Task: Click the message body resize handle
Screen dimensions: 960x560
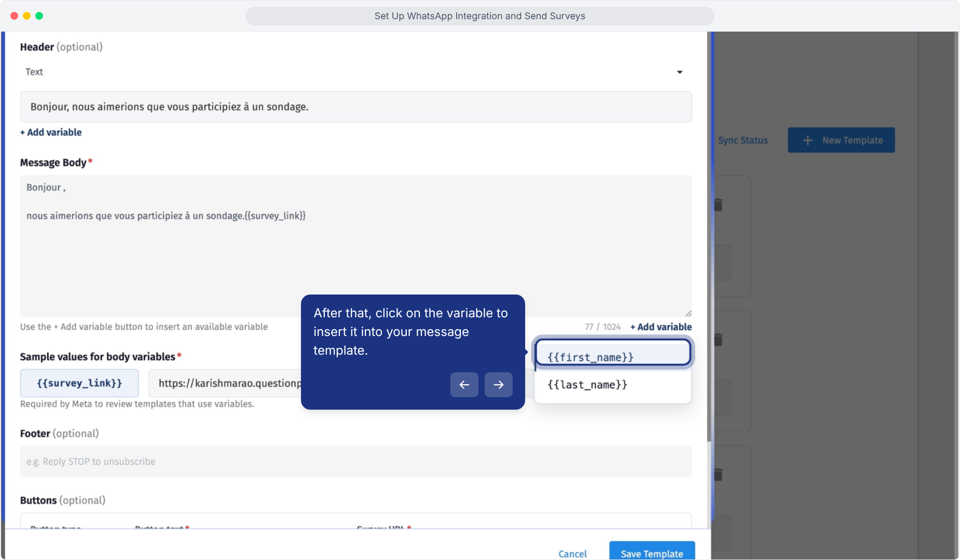Action: tap(688, 313)
